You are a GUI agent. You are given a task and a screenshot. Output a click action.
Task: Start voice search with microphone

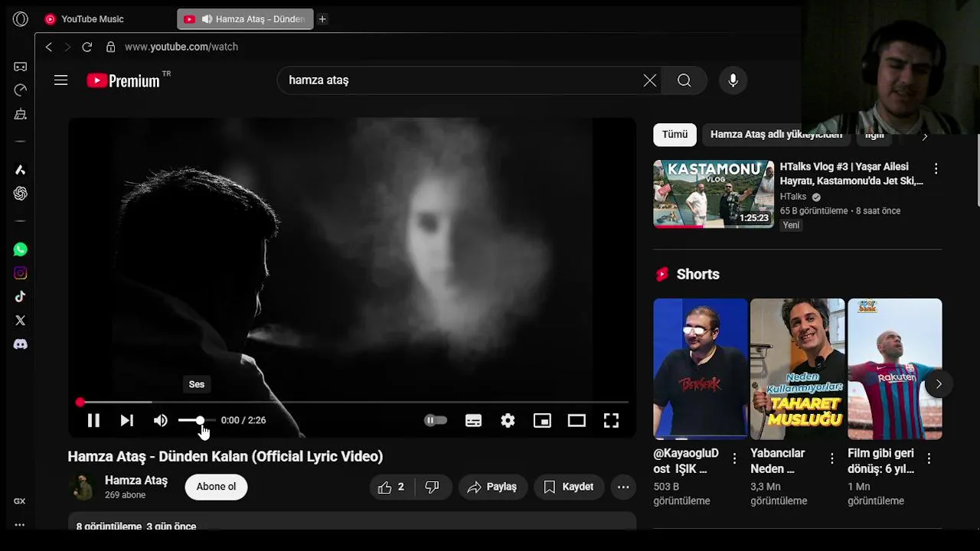click(x=733, y=80)
